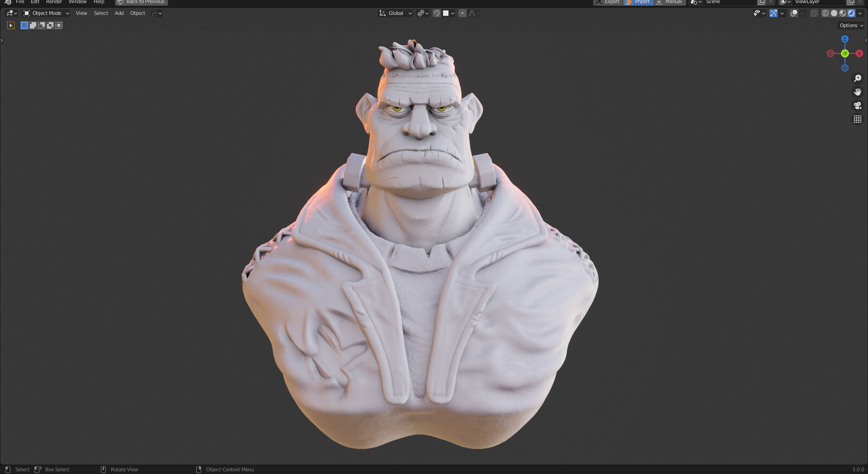Choose Set new selection mode

(x=24, y=26)
